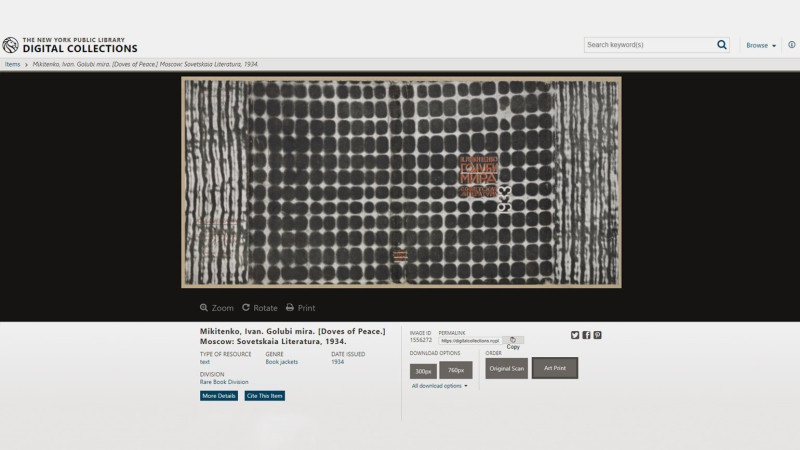Open the info icon beside Browse

pyautogui.click(x=792, y=45)
